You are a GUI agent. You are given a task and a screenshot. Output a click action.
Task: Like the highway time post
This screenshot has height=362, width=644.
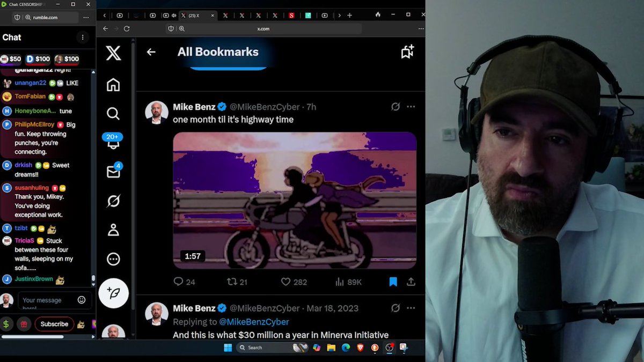pos(294,282)
